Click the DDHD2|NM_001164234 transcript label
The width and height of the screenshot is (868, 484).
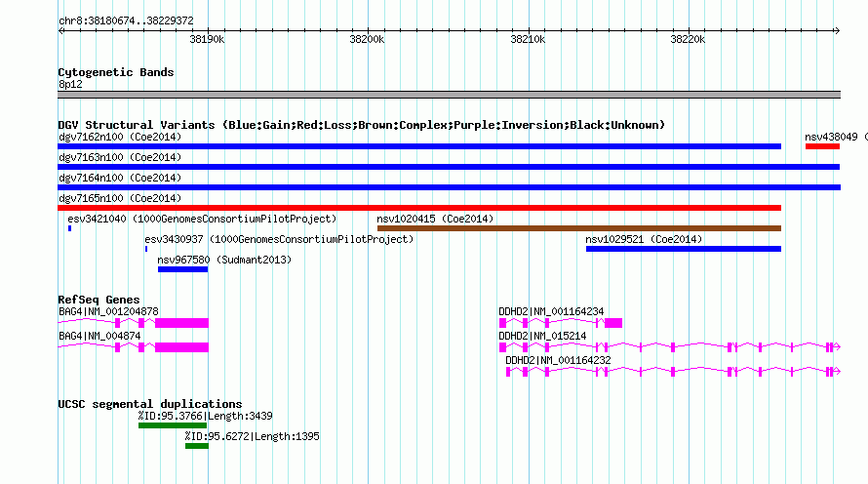click(x=551, y=312)
